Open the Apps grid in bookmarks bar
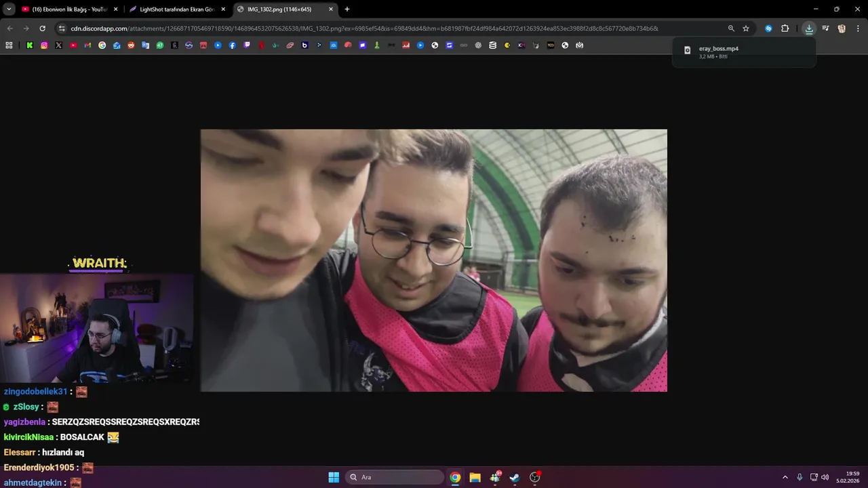Screen dimensions: 868x488 click(x=9, y=45)
